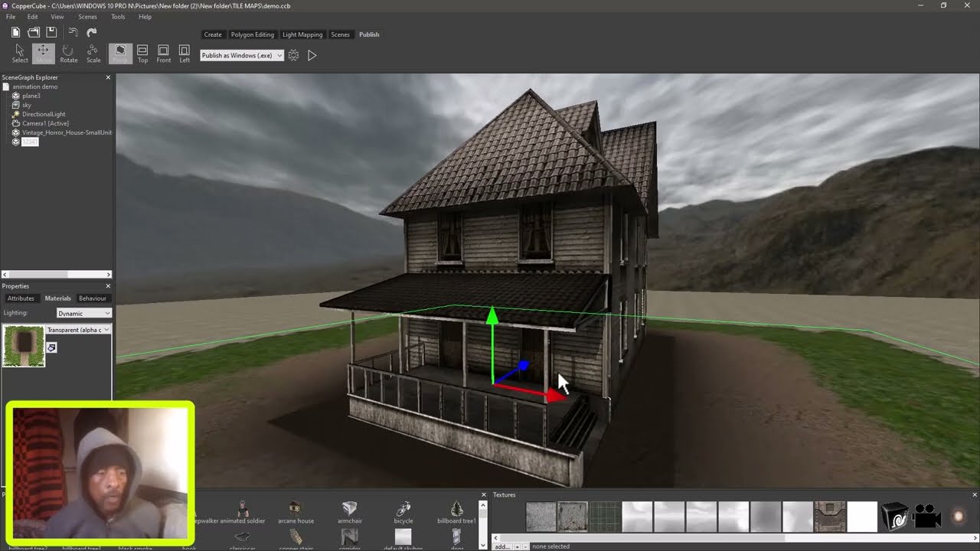Switch to the Publish toolbar tab

[x=369, y=34]
